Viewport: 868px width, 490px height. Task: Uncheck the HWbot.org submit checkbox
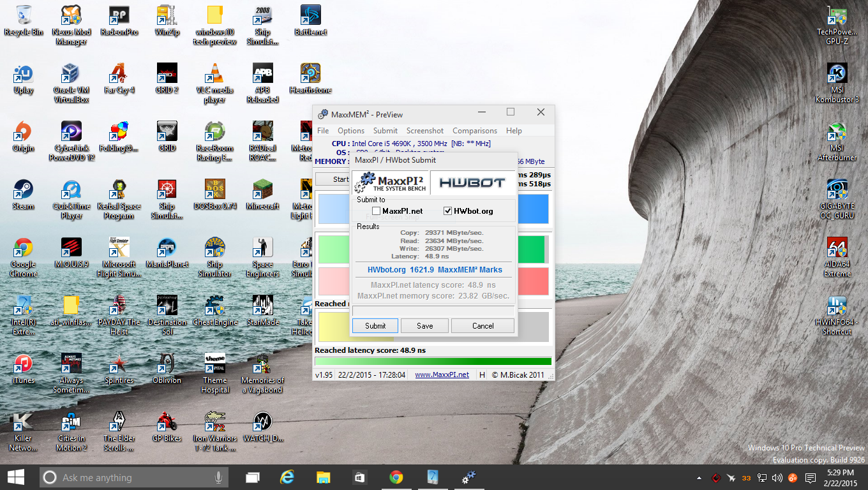(x=447, y=211)
